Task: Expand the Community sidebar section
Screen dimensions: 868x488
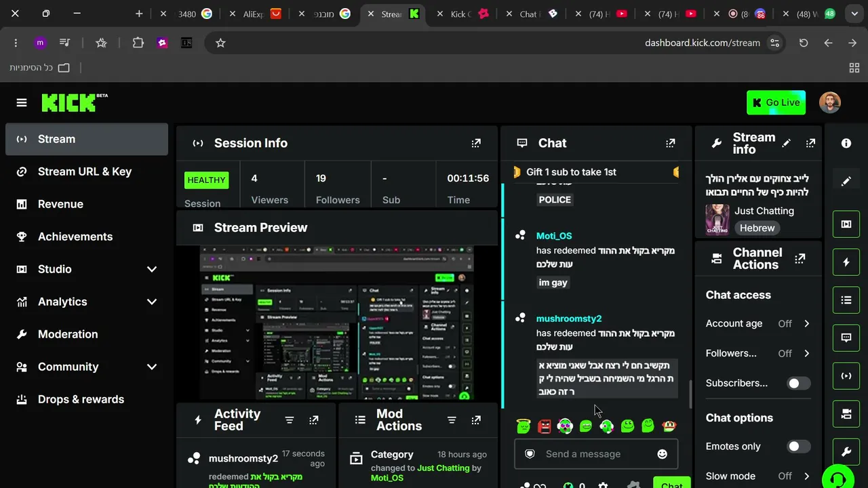Action: pyautogui.click(x=152, y=367)
